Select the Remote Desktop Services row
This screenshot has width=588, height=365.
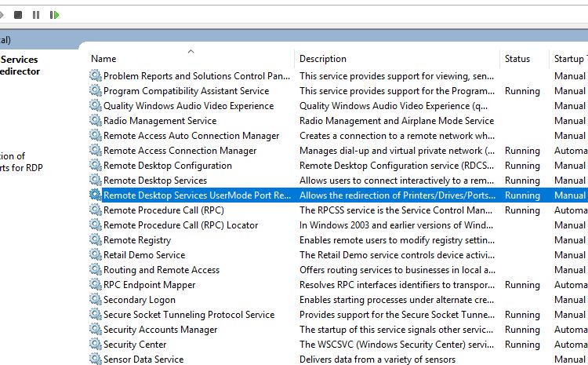[155, 181]
